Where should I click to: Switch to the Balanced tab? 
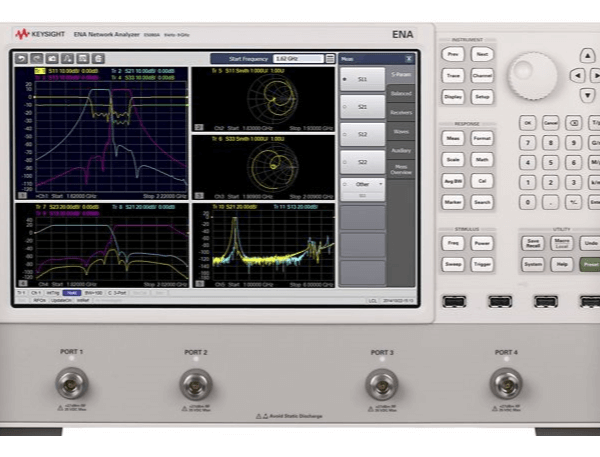(x=401, y=93)
